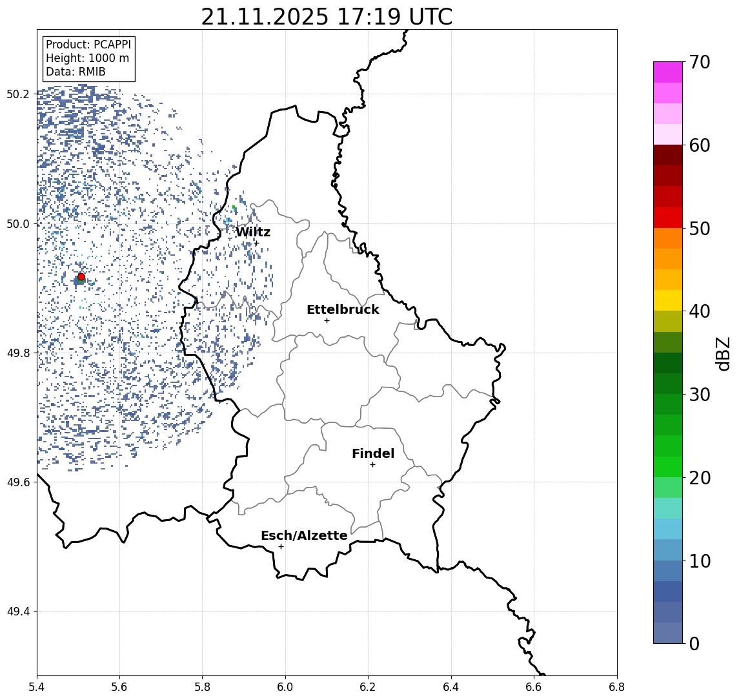Pick the olive colorbar swatch just under 40

[x=668, y=321]
